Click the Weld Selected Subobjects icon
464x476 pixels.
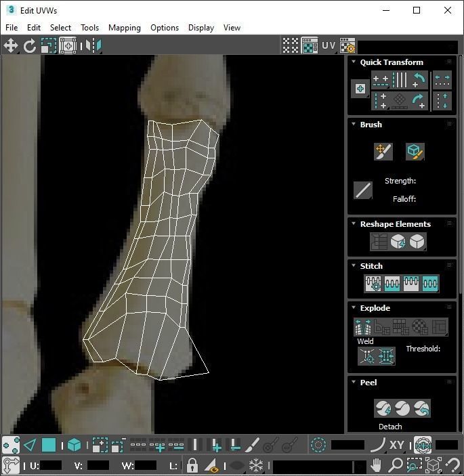385,355
